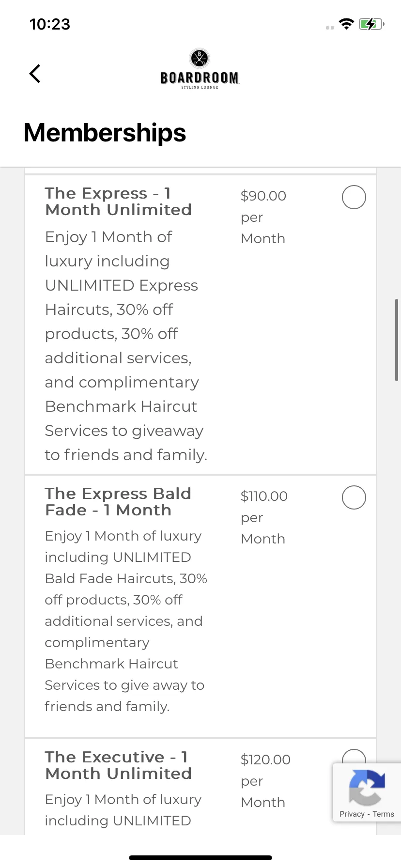401x868 pixels.
Task: Click the vertical scrollbar thumb
Action: tap(397, 340)
